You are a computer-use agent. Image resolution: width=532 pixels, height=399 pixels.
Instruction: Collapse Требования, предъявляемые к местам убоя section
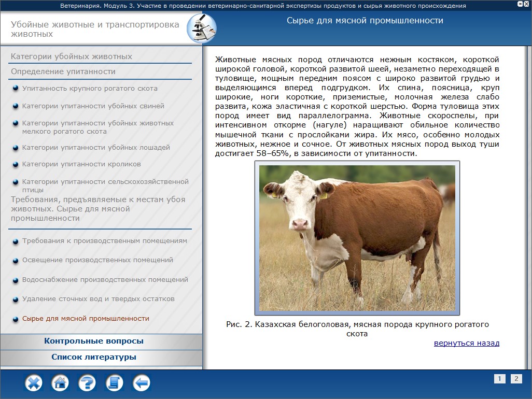point(98,209)
